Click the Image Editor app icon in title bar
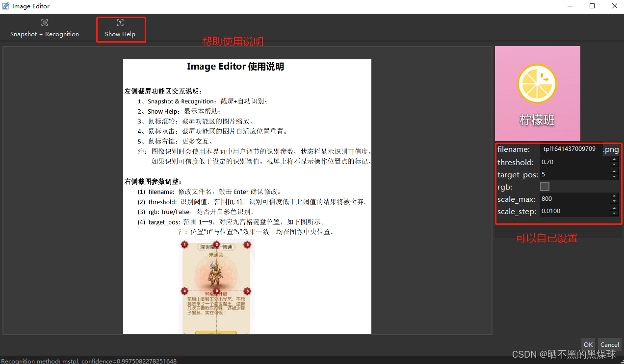624x364 pixels. (6, 6)
